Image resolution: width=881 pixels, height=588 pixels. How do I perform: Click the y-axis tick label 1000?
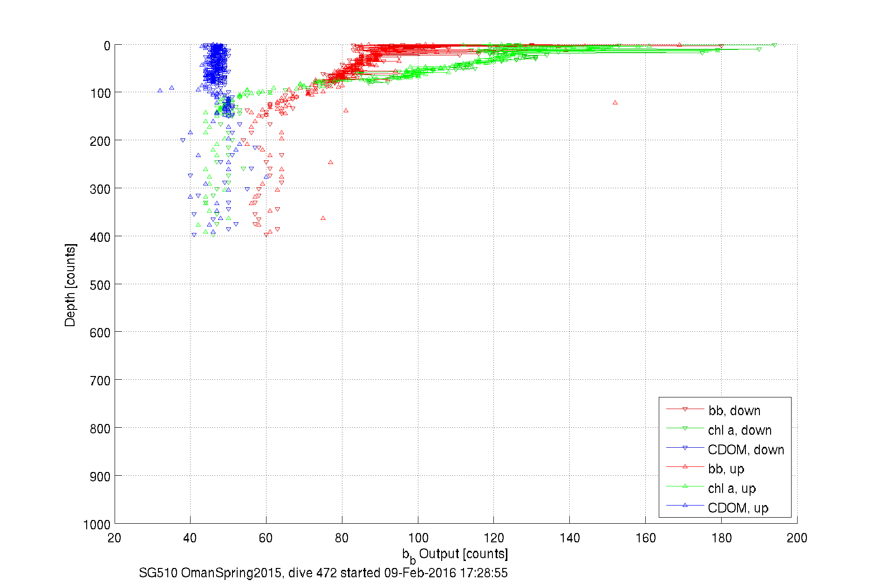[x=97, y=525]
